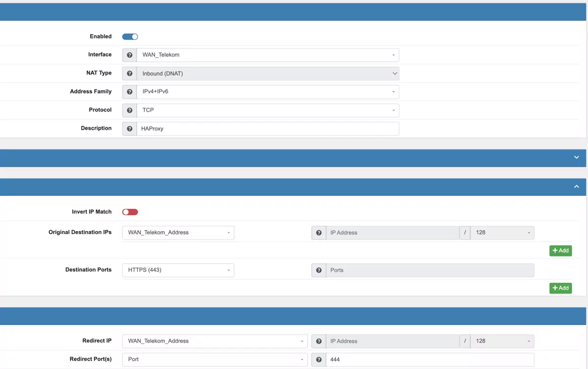Image resolution: width=588 pixels, height=369 pixels.
Task: Open the Interface selector showing WAN_Telekom
Action: coord(269,55)
